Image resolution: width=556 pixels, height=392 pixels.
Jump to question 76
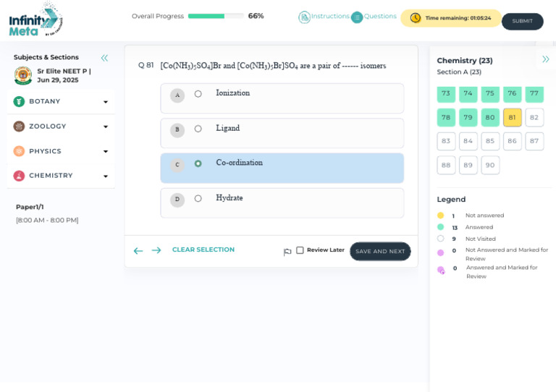pos(513,94)
